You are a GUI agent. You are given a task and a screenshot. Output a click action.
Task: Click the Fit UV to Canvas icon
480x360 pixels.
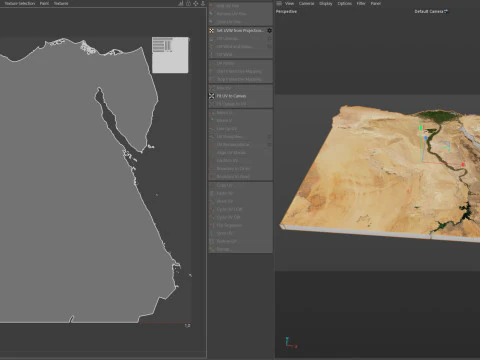[x=212, y=96]
